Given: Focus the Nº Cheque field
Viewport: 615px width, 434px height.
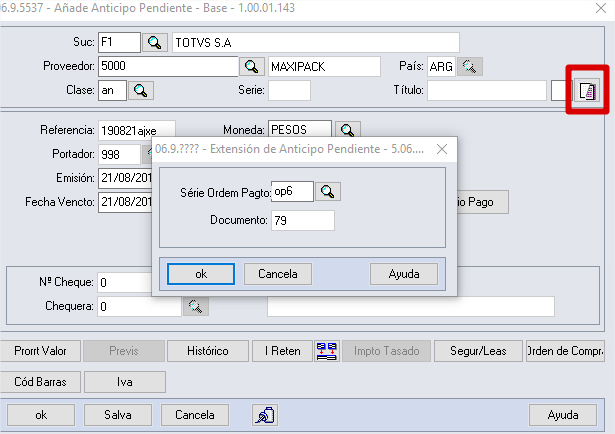Looking at the screenshot, I should point(125,282).
